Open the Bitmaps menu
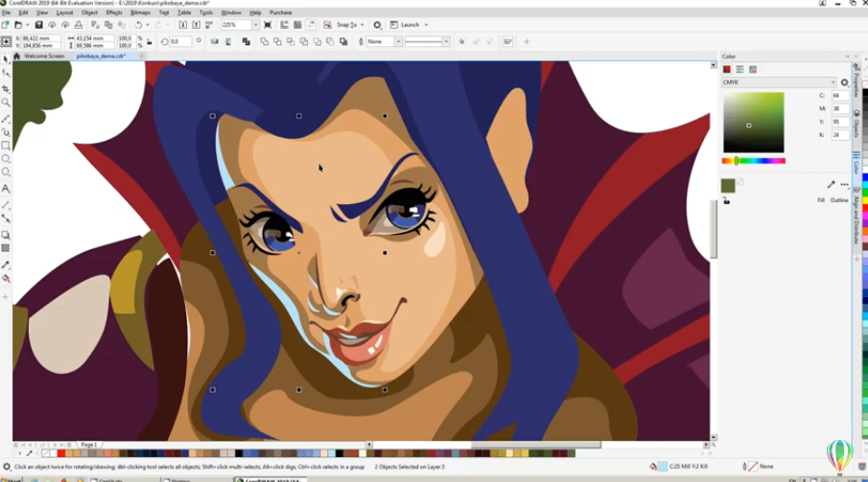 click(x=140, y=12)
